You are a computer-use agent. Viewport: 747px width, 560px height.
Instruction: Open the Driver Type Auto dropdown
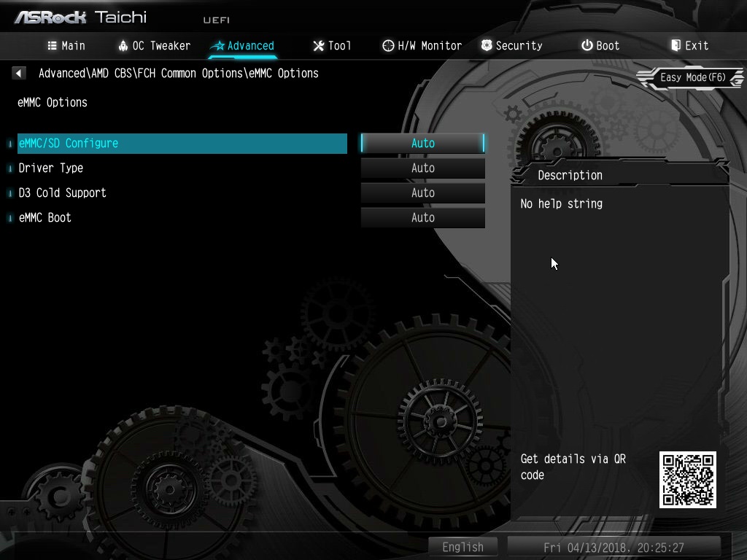click(423, 168)
